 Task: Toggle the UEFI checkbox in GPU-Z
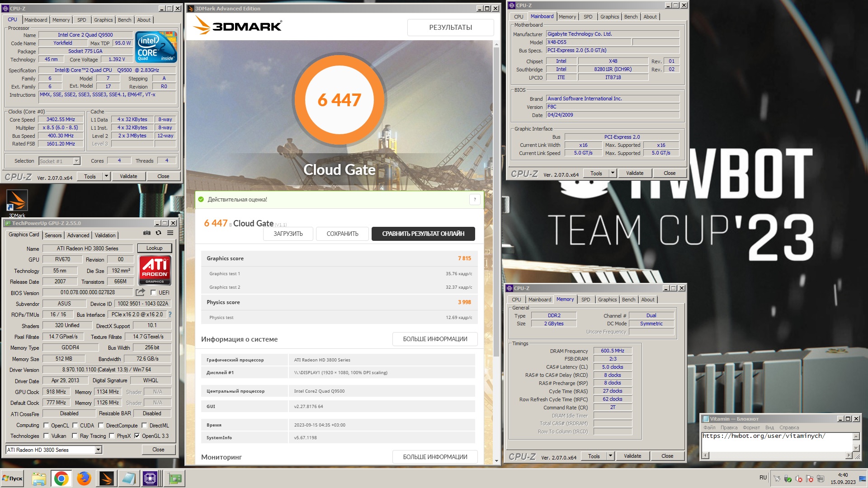tap(153, 293)
